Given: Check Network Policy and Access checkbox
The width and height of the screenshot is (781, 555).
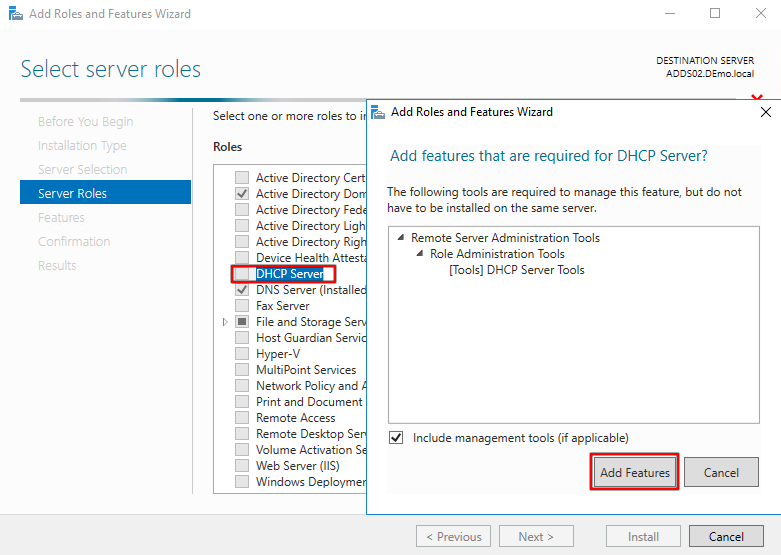Looking at the screenshot, I should [242, 386].
